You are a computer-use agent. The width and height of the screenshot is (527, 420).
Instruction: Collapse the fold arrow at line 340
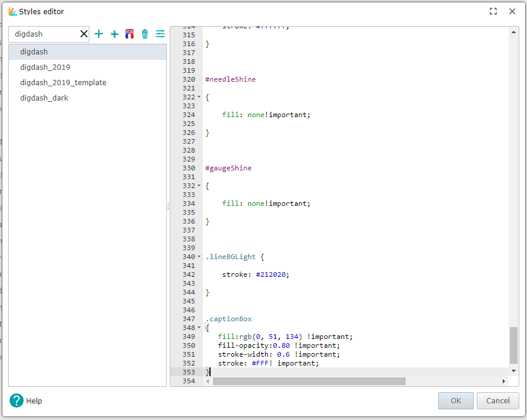click(199, 257)
